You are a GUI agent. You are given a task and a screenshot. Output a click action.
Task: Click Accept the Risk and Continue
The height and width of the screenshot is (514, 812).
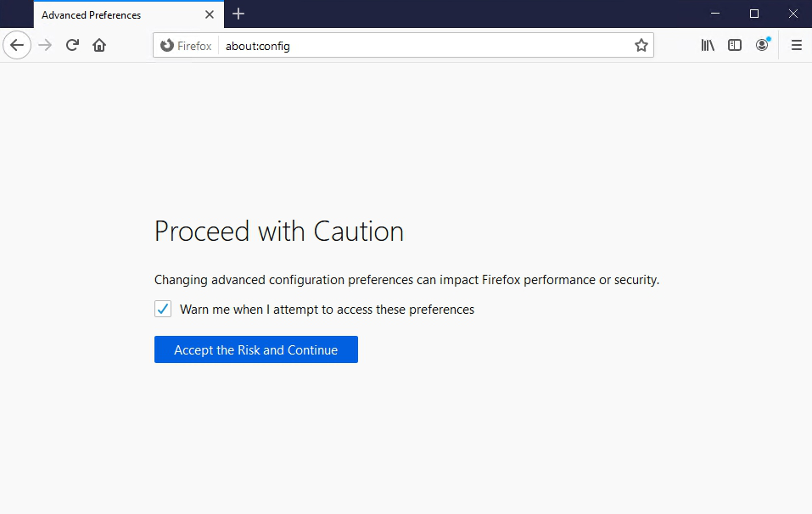coord(256,349)
